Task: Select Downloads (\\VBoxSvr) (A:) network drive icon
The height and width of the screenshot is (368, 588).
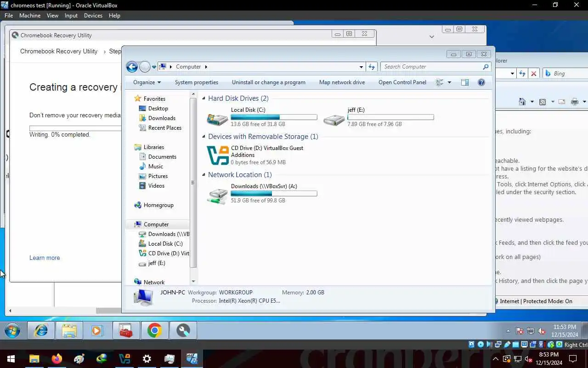Action: [217, 195]
